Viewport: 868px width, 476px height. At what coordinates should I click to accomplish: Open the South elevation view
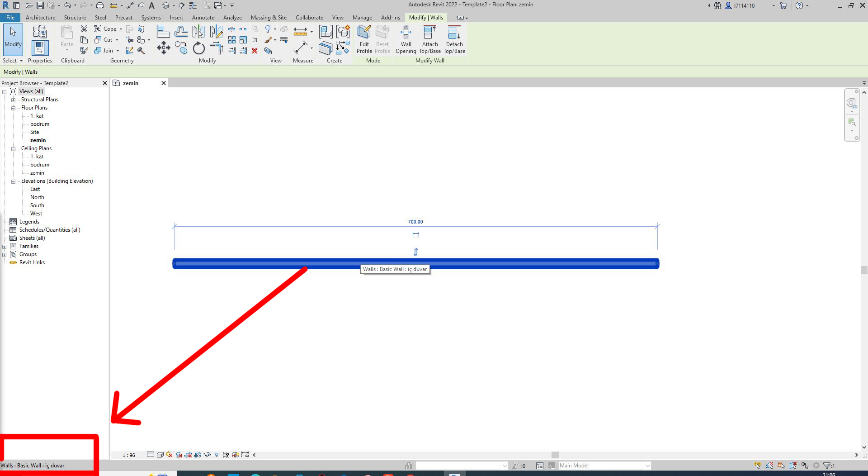coord(37,205)
